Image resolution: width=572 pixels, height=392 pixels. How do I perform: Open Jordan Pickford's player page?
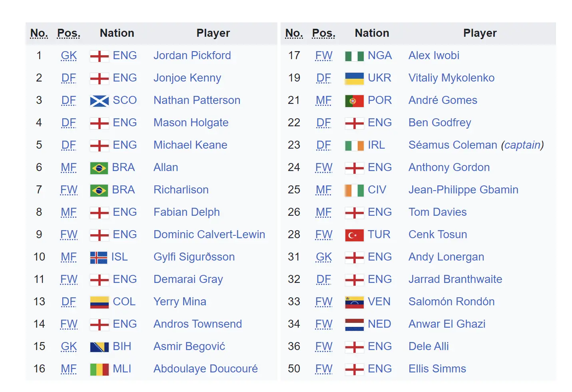(x=192, y=56)
